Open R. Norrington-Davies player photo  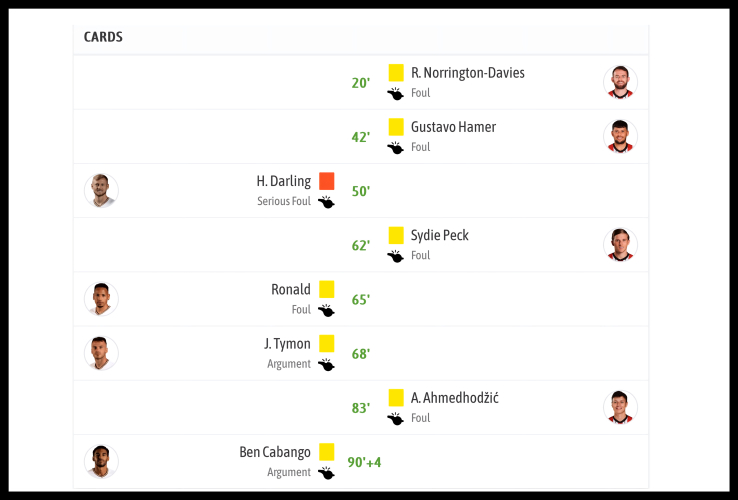[620, 82]
